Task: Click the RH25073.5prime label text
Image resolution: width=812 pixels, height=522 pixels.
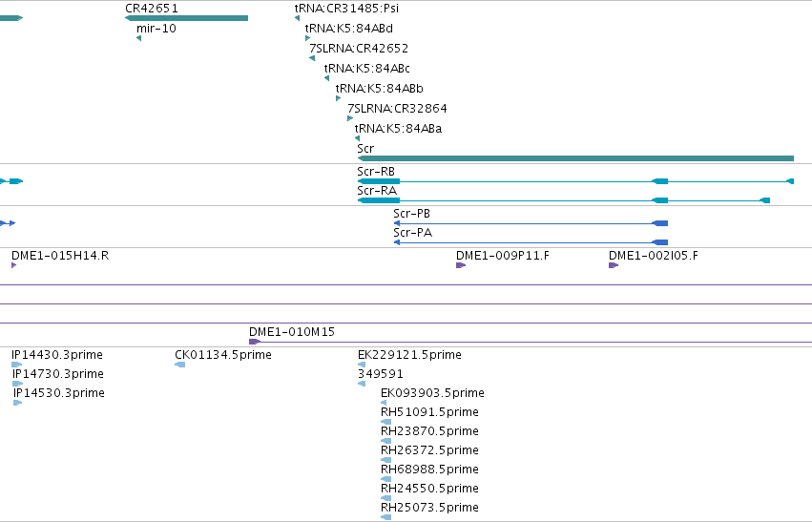Action: click(x=429, y=508)
